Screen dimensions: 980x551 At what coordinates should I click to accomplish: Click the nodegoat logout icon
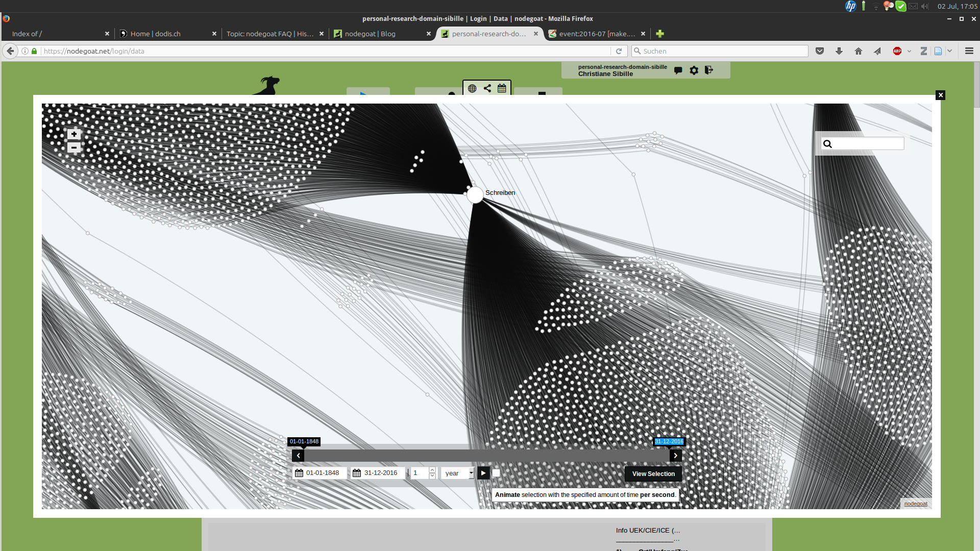click(x=709, y=70)
